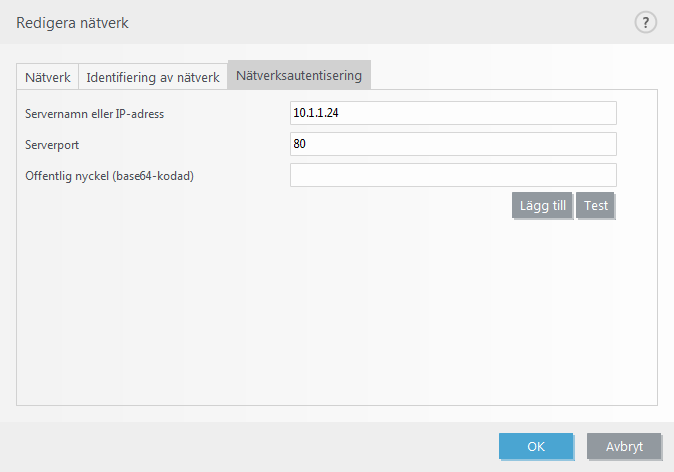674x472 pixels.
Task: Click blank space left of Lägg till
Action: click(300, 206)
